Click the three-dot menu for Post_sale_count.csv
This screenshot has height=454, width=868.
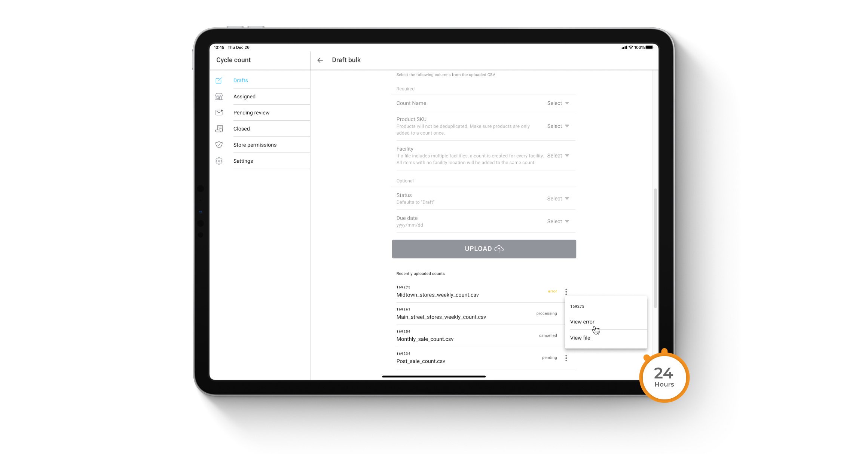[566, 357]
